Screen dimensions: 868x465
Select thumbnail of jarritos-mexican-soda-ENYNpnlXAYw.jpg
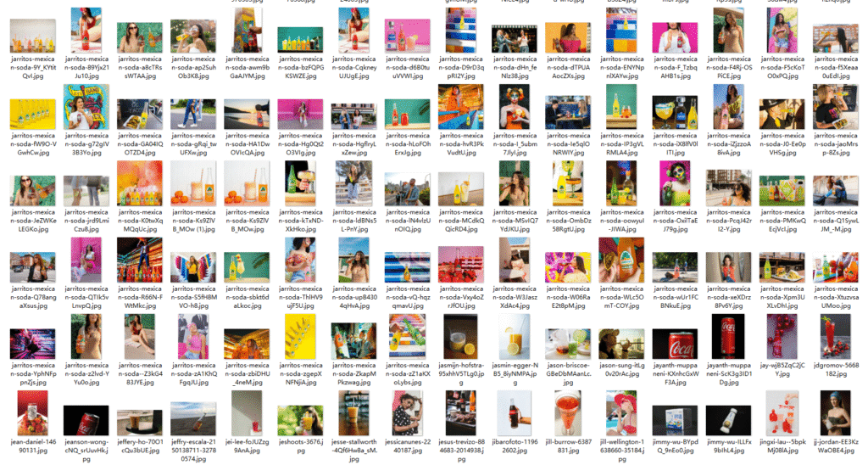click(621, 31)
